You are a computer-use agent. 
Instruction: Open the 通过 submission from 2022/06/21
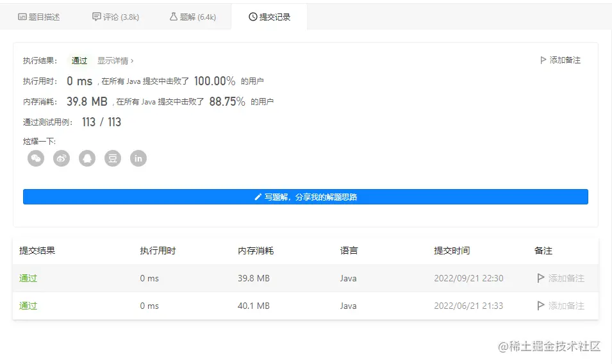[28, 306]
